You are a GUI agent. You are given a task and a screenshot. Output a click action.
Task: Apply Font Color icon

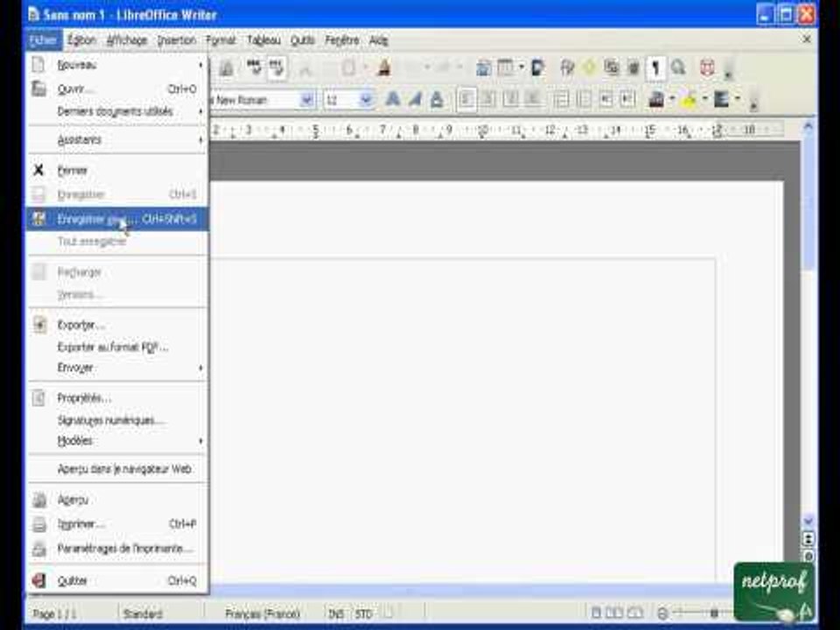point(656,100)
